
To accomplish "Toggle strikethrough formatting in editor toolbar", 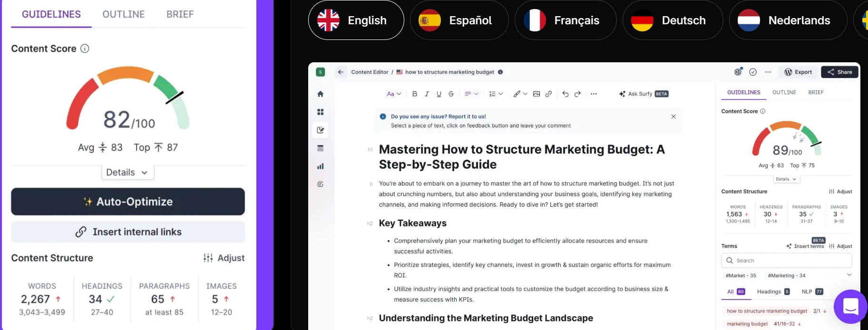I will (x=451, y=94).
